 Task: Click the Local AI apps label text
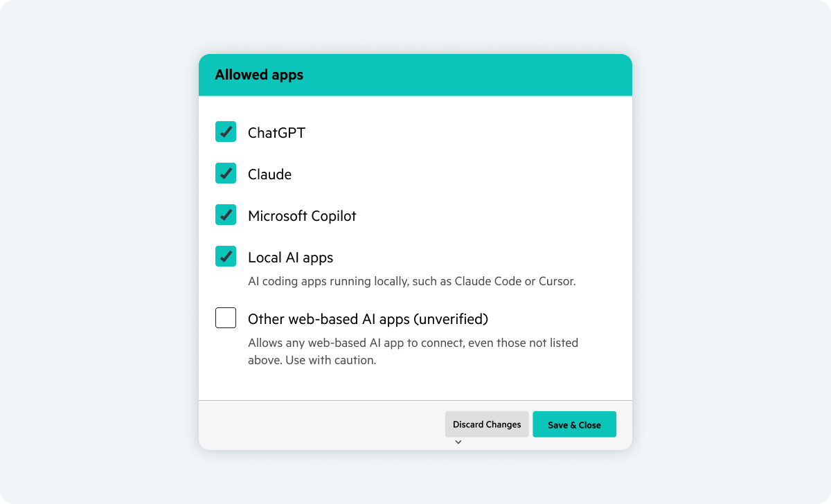coord(290,258)
